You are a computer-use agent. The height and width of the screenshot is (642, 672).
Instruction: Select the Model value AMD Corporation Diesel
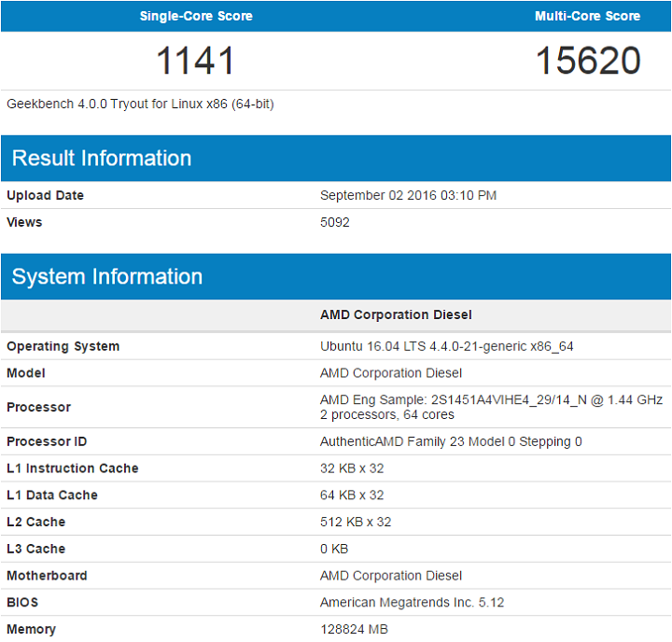click(391, 373)
